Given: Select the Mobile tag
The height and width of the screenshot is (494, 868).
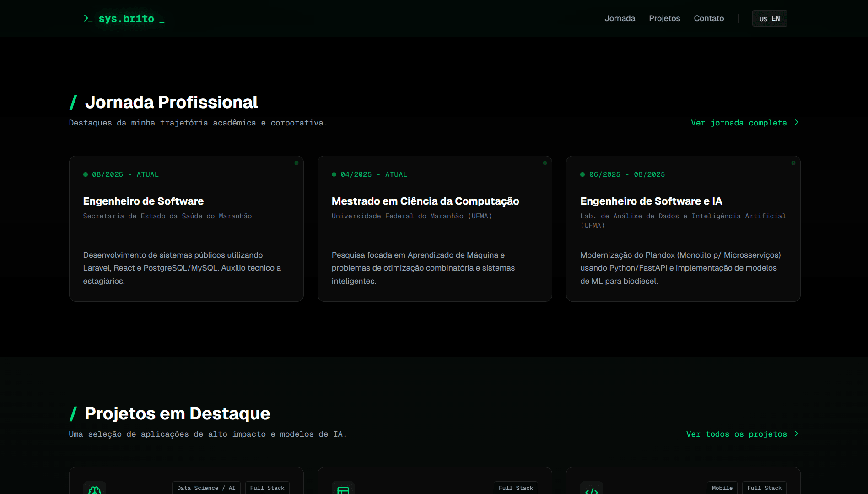Looking at the screenshot, I should pos(722,488).
